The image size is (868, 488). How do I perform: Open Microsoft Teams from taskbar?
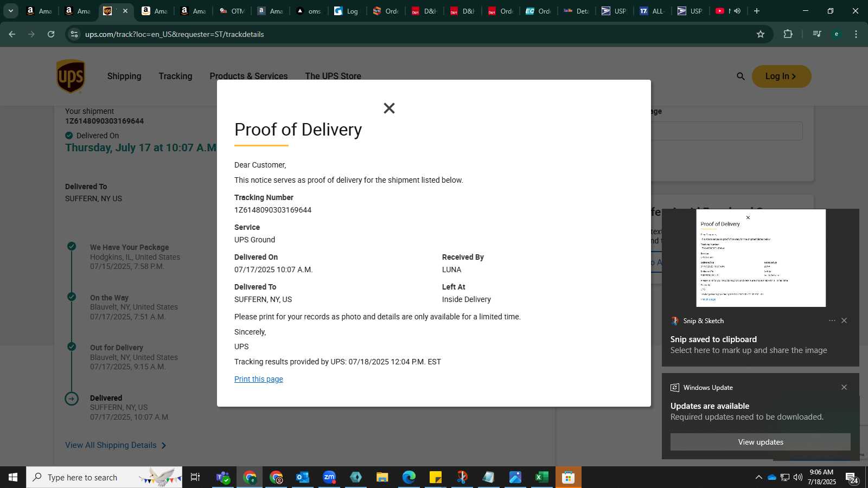[223, 477]
